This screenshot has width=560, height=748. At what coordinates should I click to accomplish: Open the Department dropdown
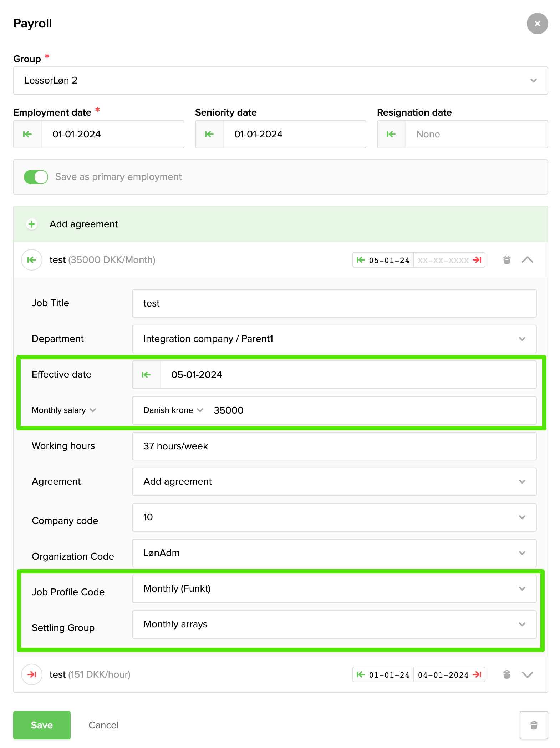coord(334,339)
